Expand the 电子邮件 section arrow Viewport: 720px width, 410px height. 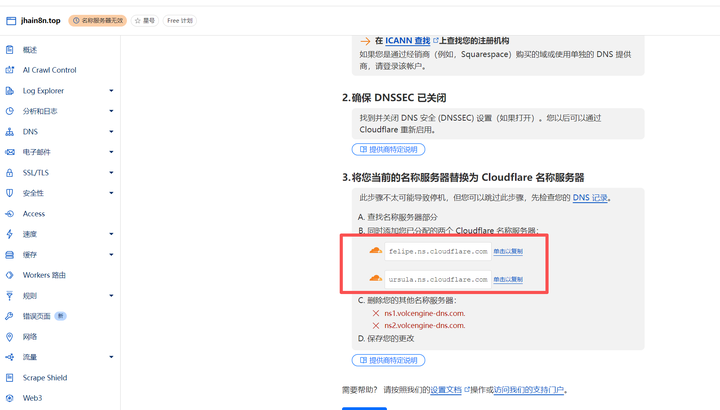[111, 152]
